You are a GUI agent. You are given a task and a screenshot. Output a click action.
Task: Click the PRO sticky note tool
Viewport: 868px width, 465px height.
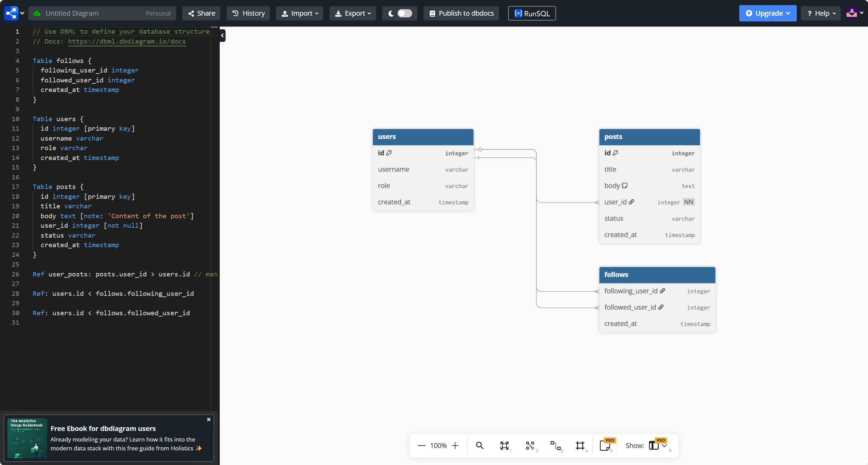(606, 446)
